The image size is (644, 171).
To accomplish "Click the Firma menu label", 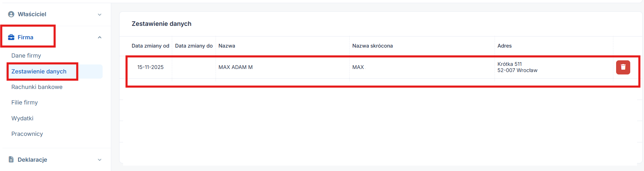I will 25,37.
